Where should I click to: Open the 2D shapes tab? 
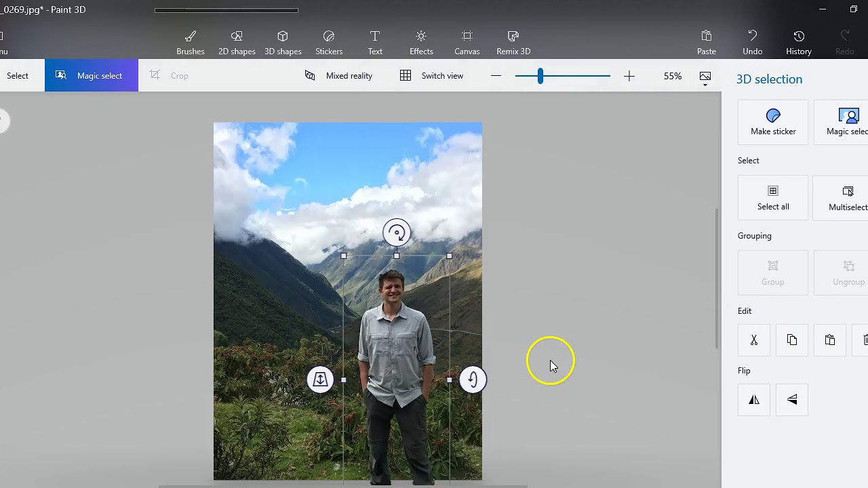pos(237,43)
